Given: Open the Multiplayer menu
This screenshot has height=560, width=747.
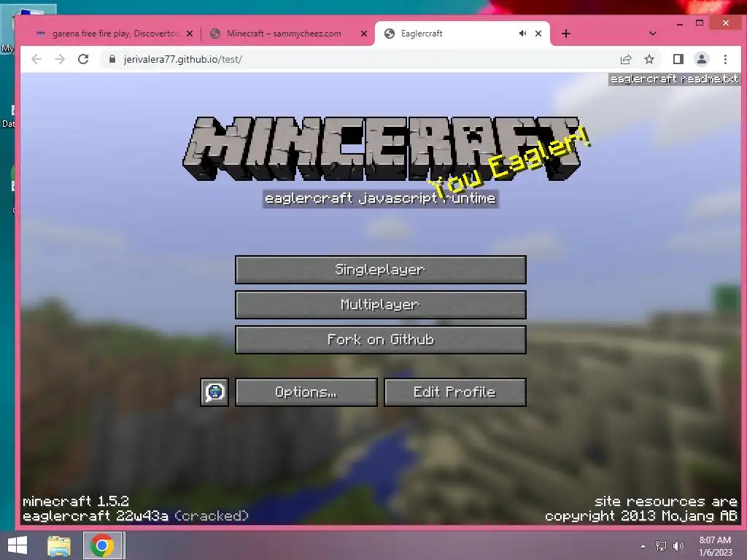Looking at the screenshot, I should (380, 304).
